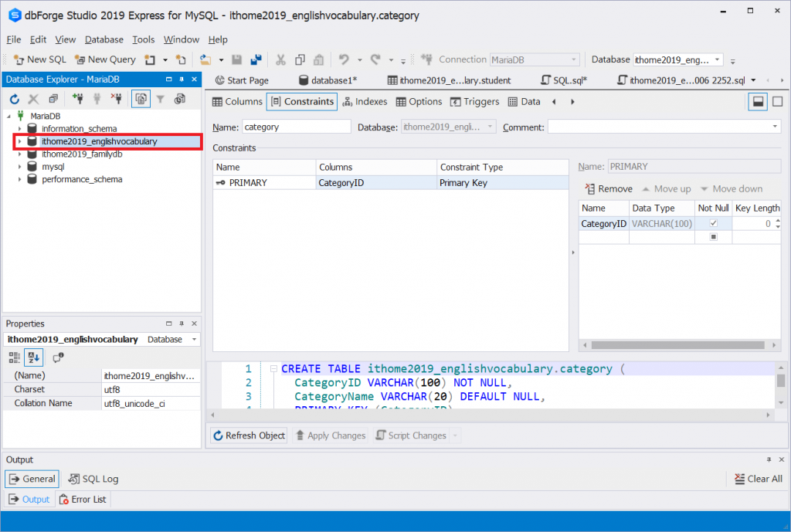Screen dimensions: 791x532
Task: Click the Apply Changes button
Action: click(x=331, y=435)
